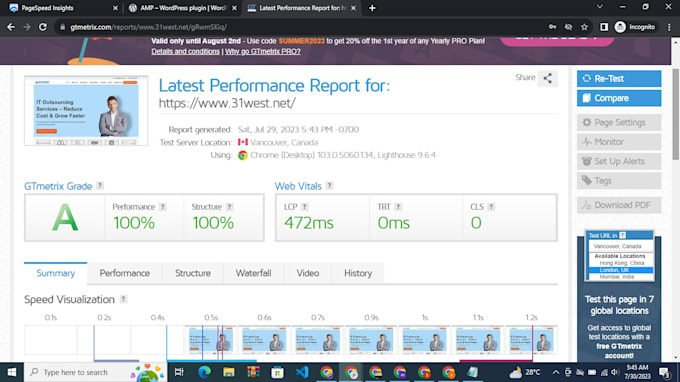Image resolution: width=680 pixels, height=382 pixels.
Task: Open help for Performance score
Action: pyautogui.click(x=163, y=207)
